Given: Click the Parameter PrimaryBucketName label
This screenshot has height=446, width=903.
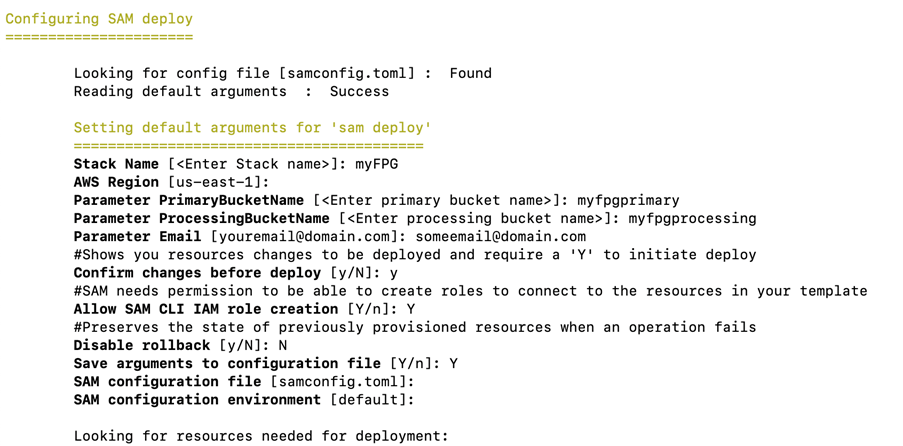Looking at the screenshot, I should (x=188, y=201).
